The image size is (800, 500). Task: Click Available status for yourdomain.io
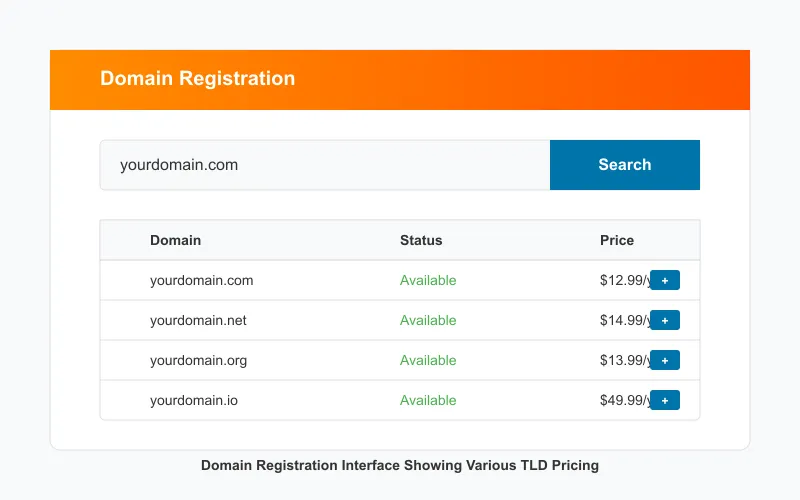click(428, 401)
